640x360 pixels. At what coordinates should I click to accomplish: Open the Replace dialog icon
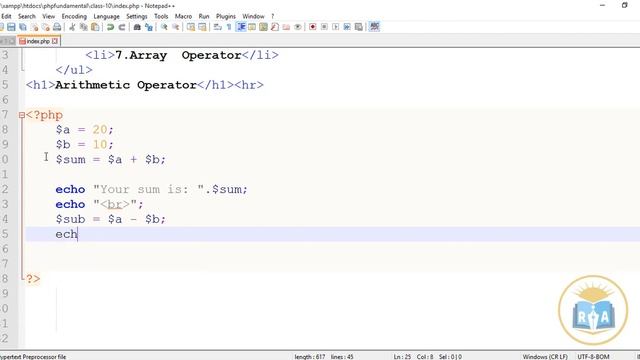point(149,27)
